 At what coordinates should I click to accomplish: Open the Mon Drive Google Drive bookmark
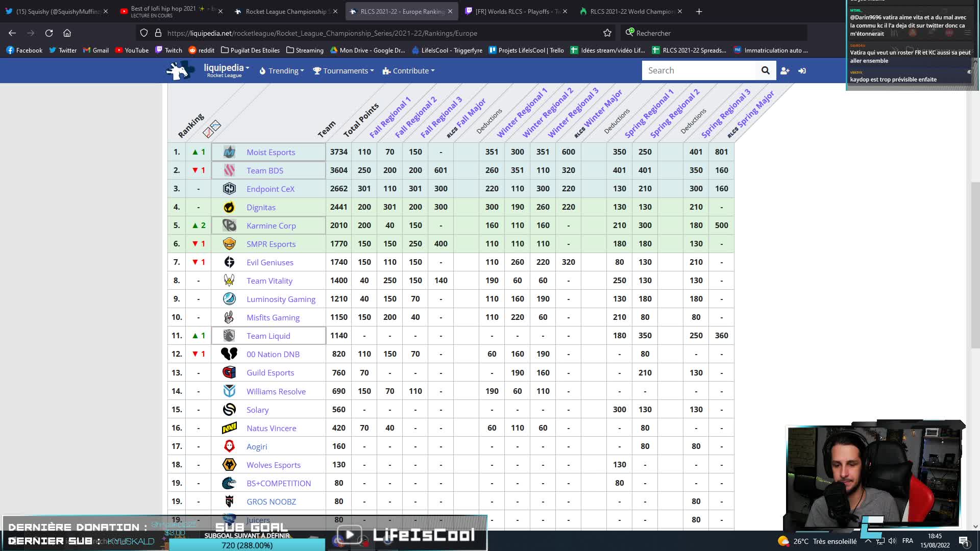click(367, 50)
